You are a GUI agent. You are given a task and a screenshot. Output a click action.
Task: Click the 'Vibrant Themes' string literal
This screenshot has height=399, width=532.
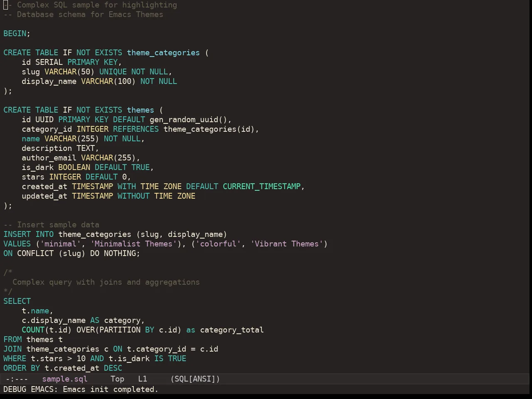(287, 244)
